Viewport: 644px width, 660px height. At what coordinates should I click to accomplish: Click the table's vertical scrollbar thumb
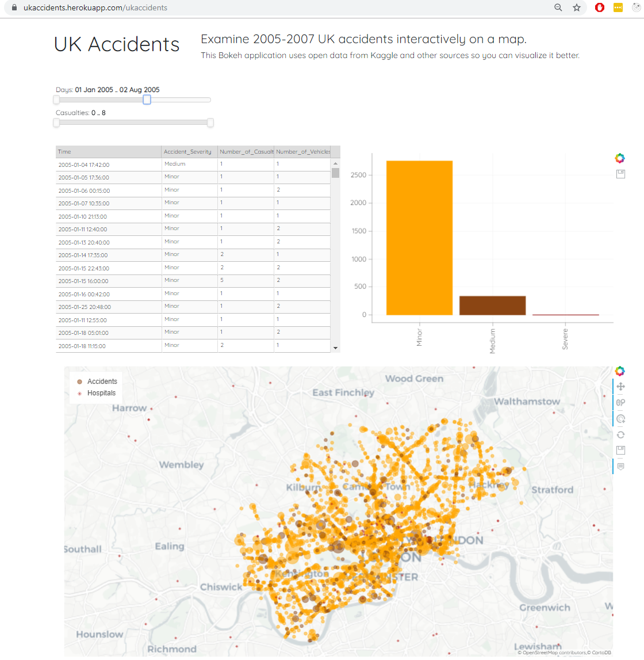pyautogui.click(x=335, y=173)
